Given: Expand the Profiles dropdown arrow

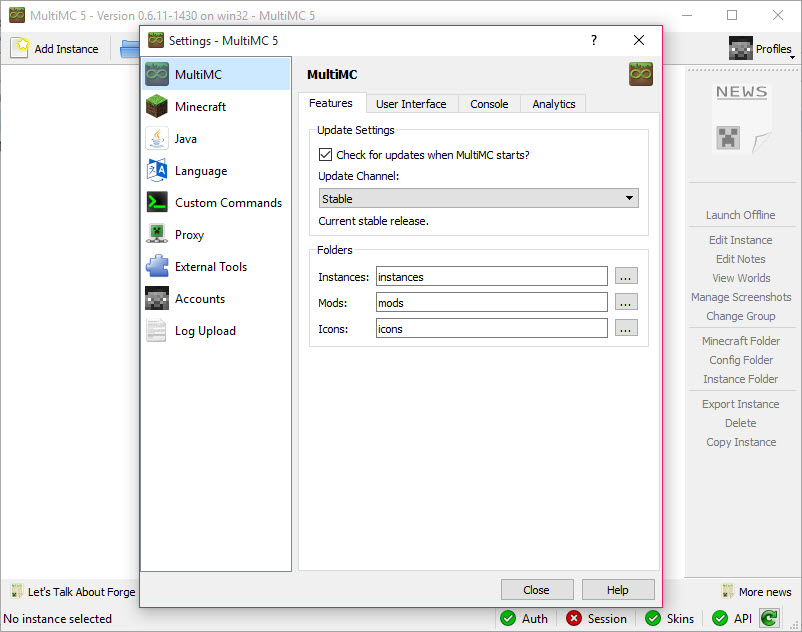Looking at the screenshot, I should pyautogui.click(x=792, y=57).
